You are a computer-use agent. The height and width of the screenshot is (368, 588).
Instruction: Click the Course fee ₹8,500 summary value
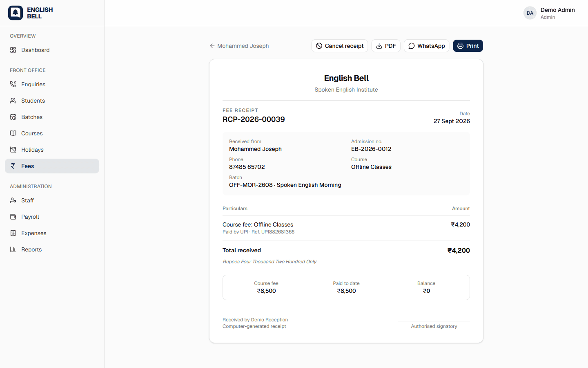266,291
